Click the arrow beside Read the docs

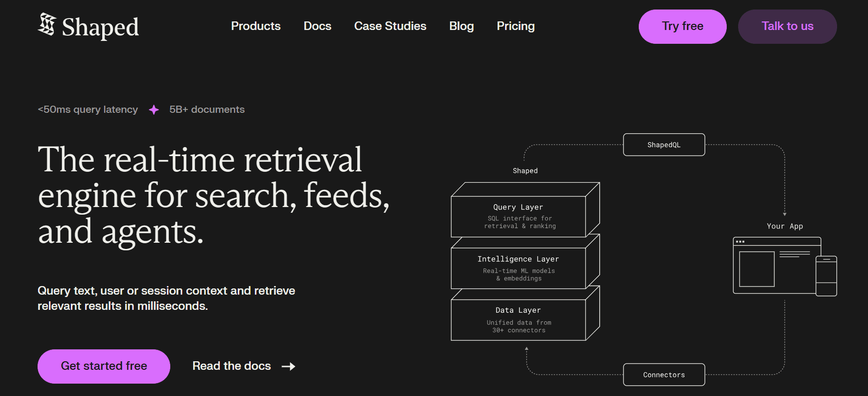(x=289, y=366)
